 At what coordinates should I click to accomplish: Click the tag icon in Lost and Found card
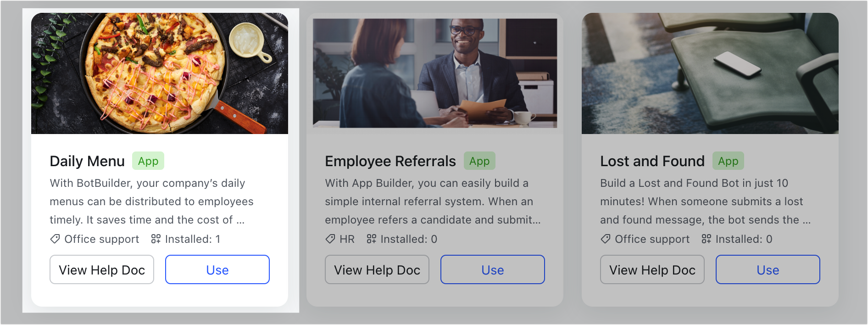pos(606,239)
